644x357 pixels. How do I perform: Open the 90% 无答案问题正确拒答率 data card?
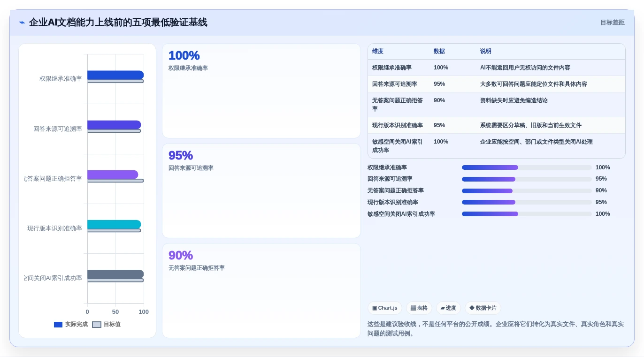coord(261,290)
